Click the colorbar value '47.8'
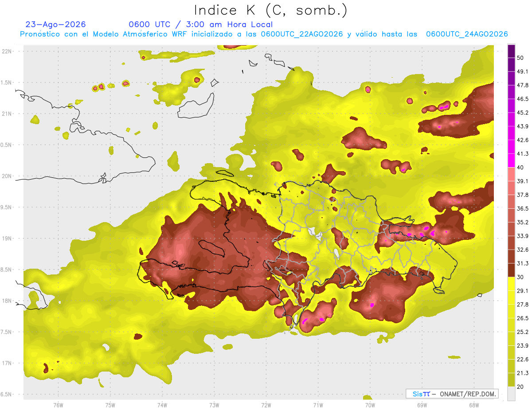Viewport: 532px width, 411px height. click(x=522, y=85)
